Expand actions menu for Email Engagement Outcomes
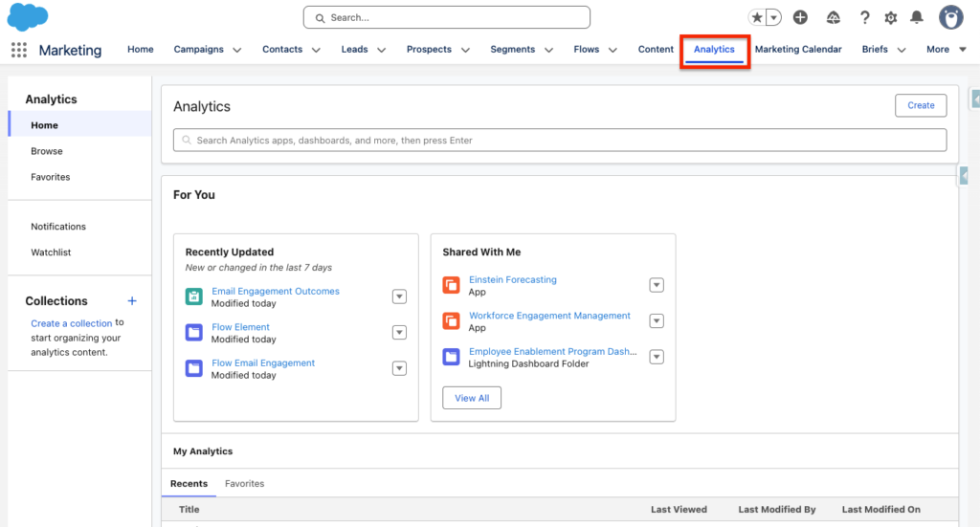 (x=399, y=296)
